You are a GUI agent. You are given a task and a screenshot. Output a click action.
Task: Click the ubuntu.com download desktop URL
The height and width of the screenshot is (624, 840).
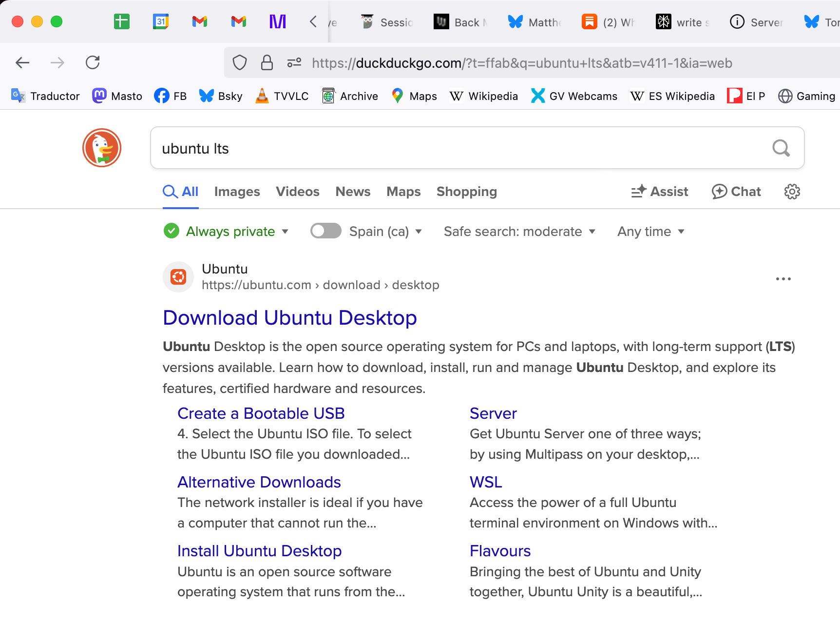(x=321, y=285)
